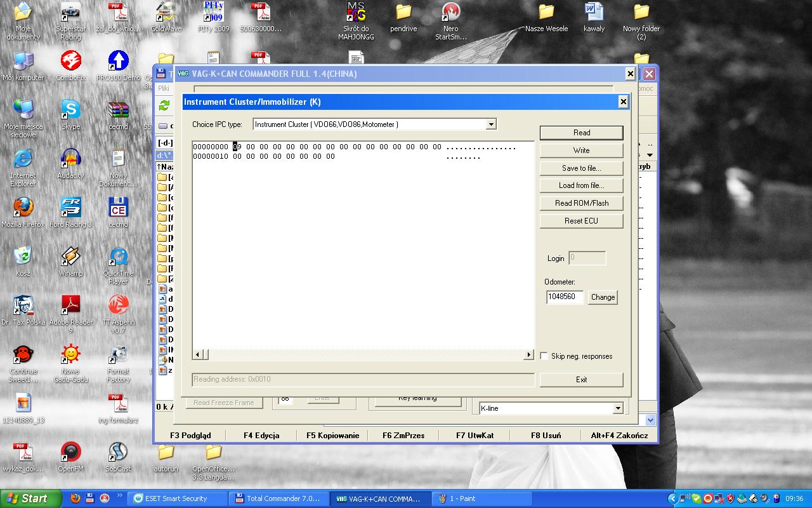Click Change next to Odometer value
The width and height of the screenshot is (812, 508).
tap(603, 297)
